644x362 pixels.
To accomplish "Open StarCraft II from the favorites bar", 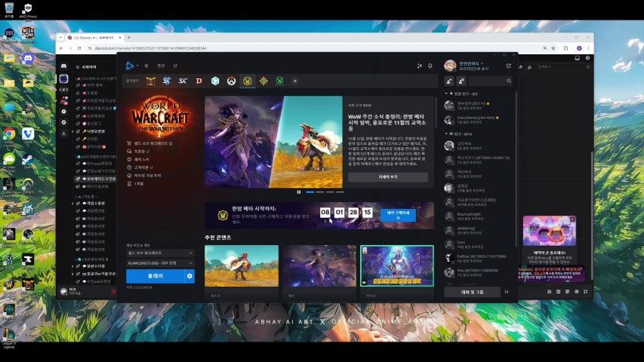I will [x=167, y=81].
